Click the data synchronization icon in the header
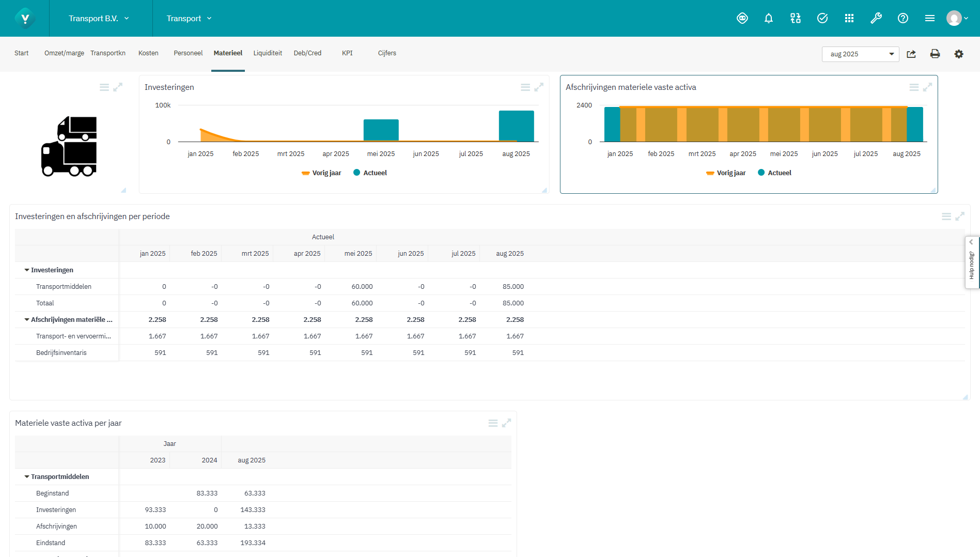Viewport: 980px width, 557px height. point(795,18)
